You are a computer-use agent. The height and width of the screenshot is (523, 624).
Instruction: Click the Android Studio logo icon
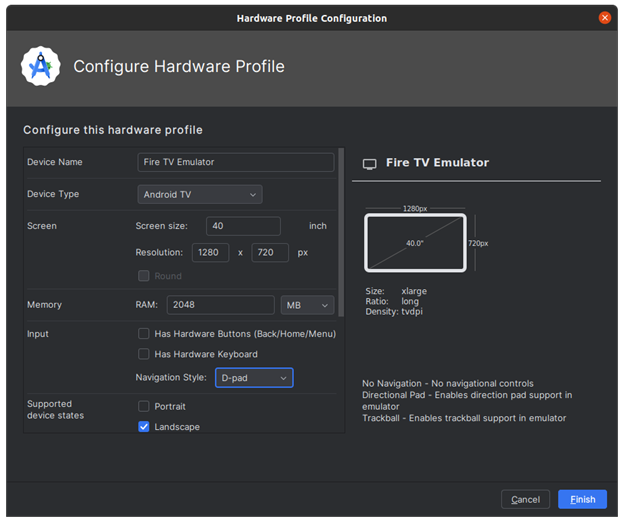41,67
